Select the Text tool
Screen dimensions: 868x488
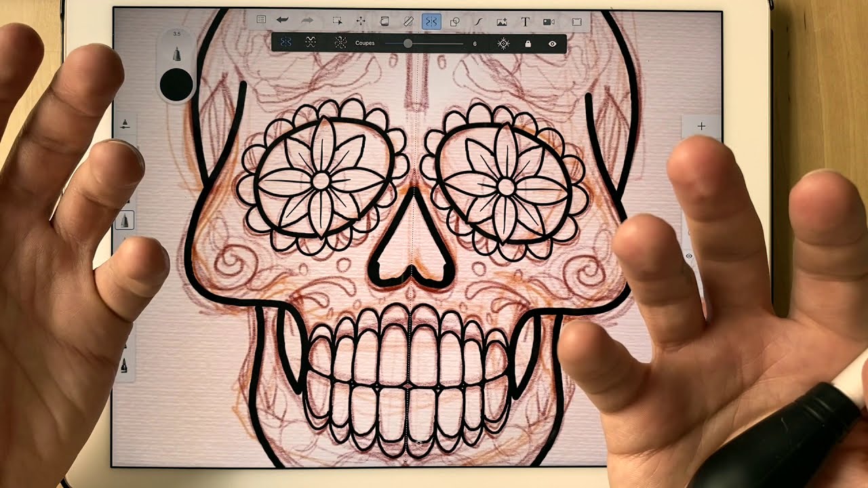[525, 22]
